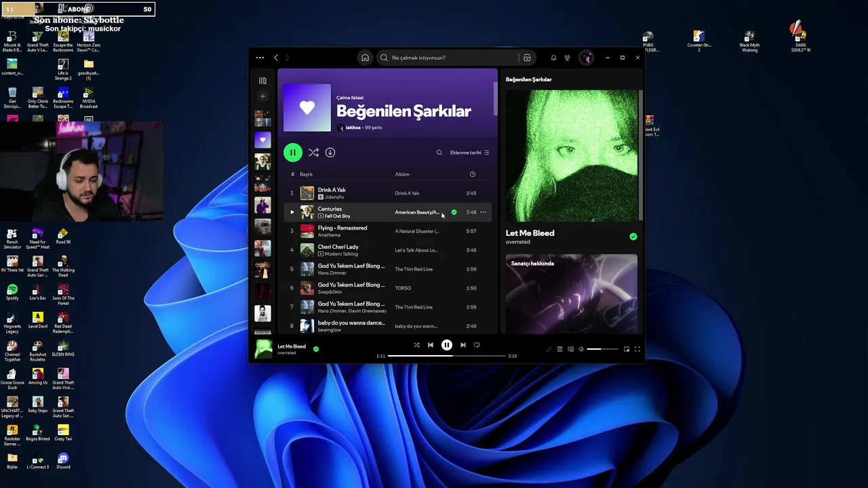The image size is (868, 488).
Task: Open the Among Us desktop shortcut
Action: click(x=38, y=378)
